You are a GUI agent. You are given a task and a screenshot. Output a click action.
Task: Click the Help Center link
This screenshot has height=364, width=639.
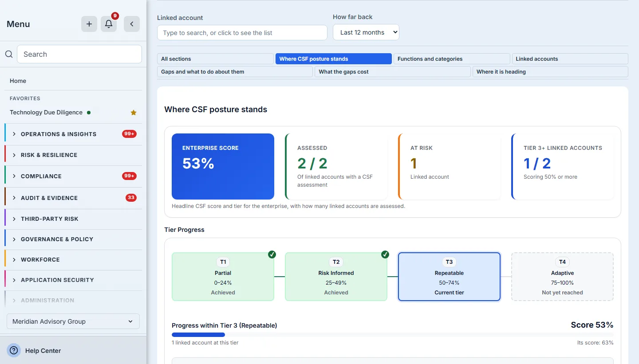43,351
